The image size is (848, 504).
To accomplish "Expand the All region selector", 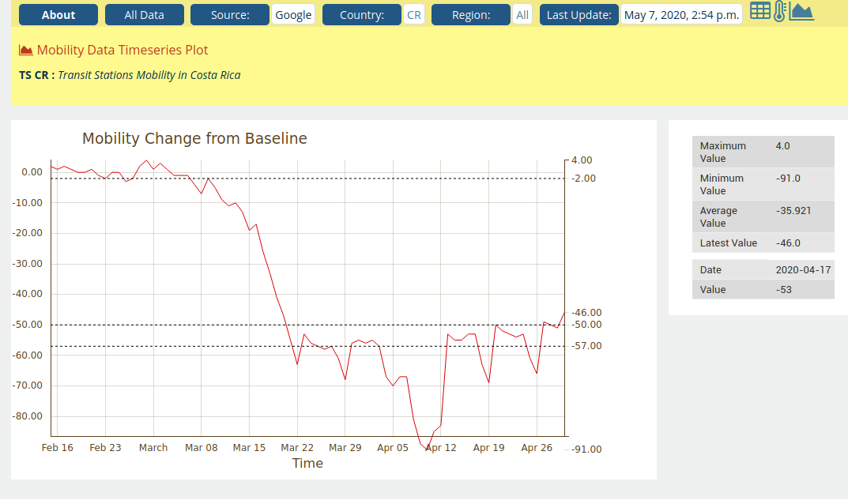I will click(x=522, y=15).
